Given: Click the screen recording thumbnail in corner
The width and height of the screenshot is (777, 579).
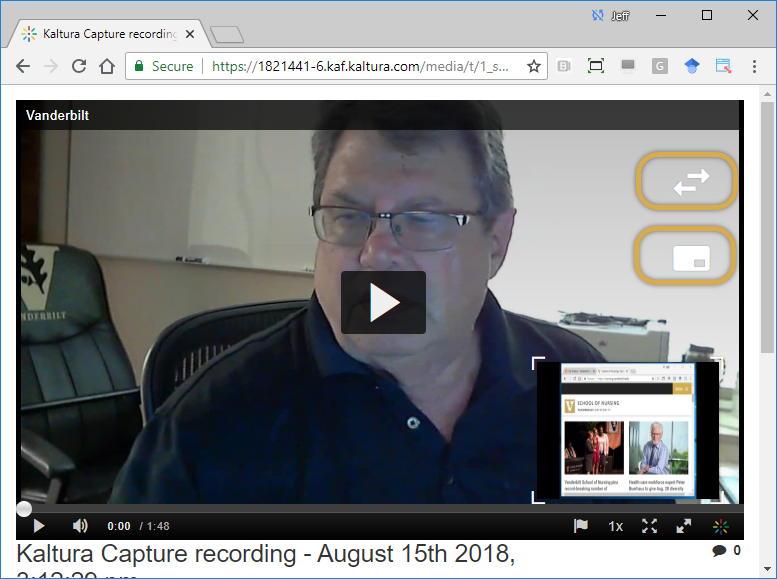Looking at the screenshot, I should click(x=627, y=431).
